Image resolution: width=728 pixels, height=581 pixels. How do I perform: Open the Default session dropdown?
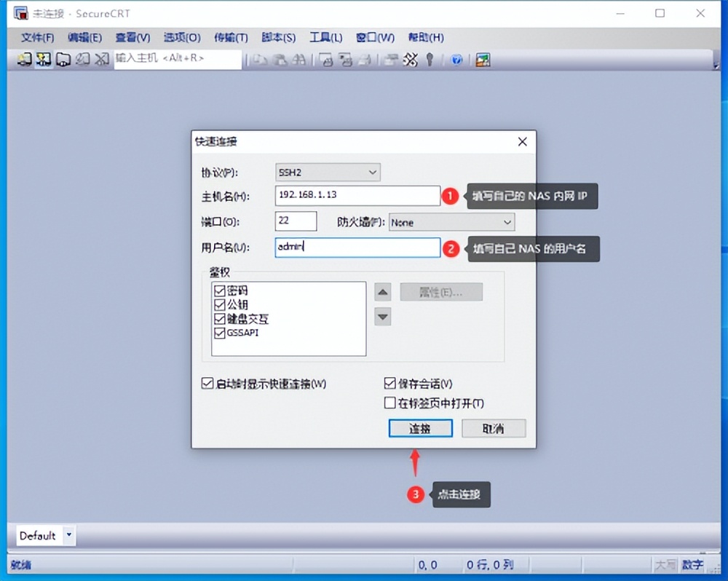(69, 535)
